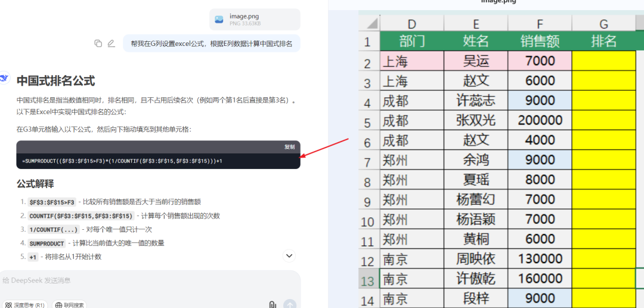The width and height of the screenshot is (644, 308).
Task: Click the cell with name 张双光
Action: coord(476,120)
